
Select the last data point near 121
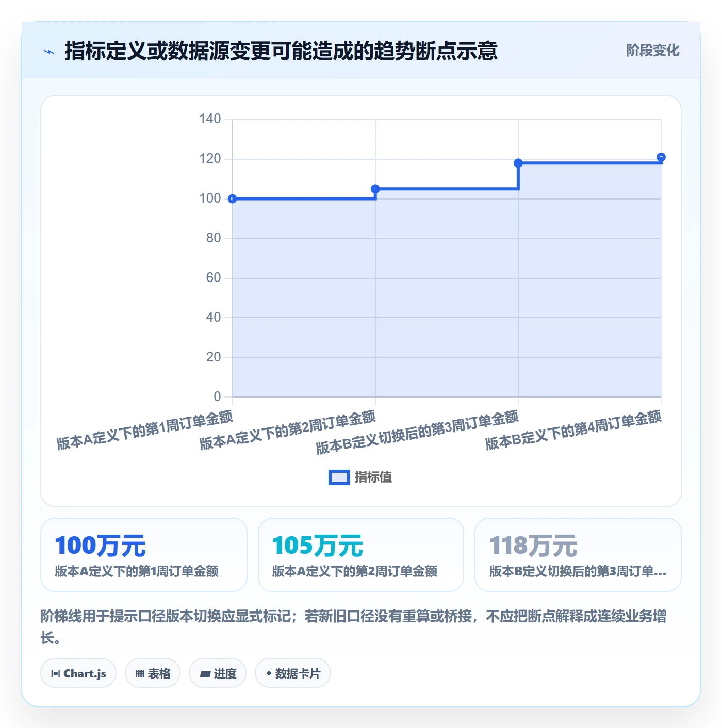click(x=661, y=157)
